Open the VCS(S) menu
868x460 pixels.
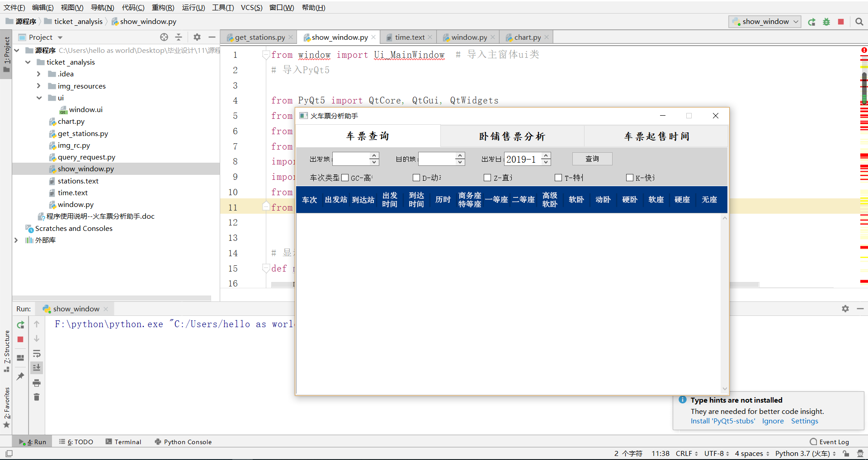251,8
